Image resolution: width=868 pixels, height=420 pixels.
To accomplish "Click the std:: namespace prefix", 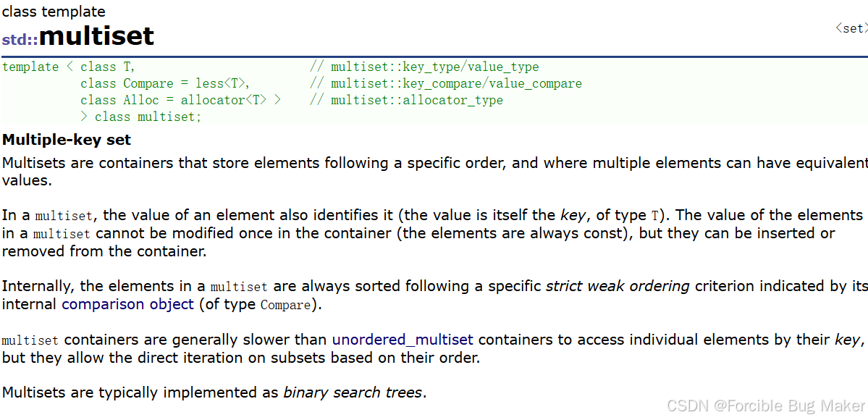I will [20, 40].
